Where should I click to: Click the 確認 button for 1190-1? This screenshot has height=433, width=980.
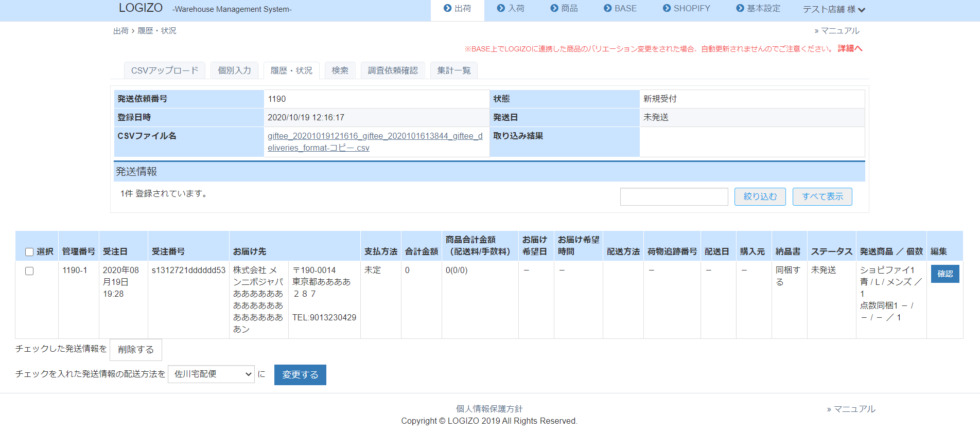point(945,274)
